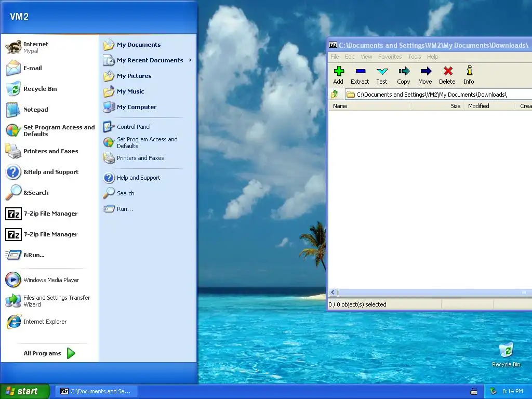Click the VM2 user name header
This screenshot has height=399, width=532.
19,16
